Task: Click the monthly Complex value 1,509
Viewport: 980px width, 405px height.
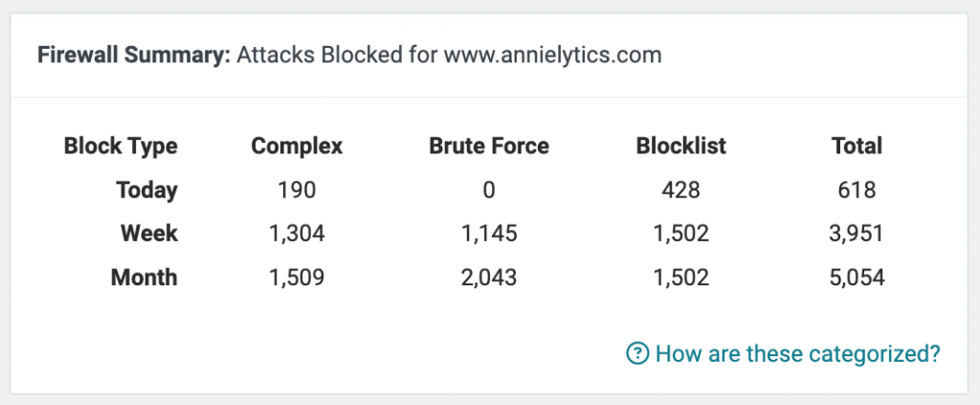Action: pos(297,278)
